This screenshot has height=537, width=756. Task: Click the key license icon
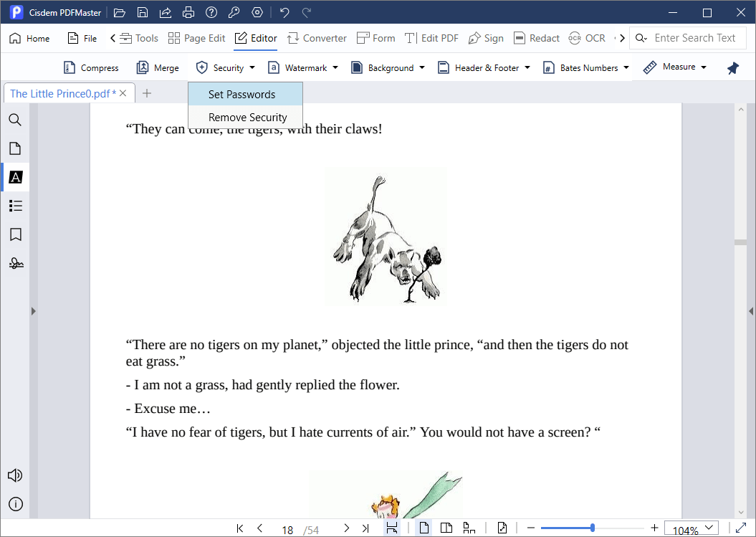[x=234, y=12]
